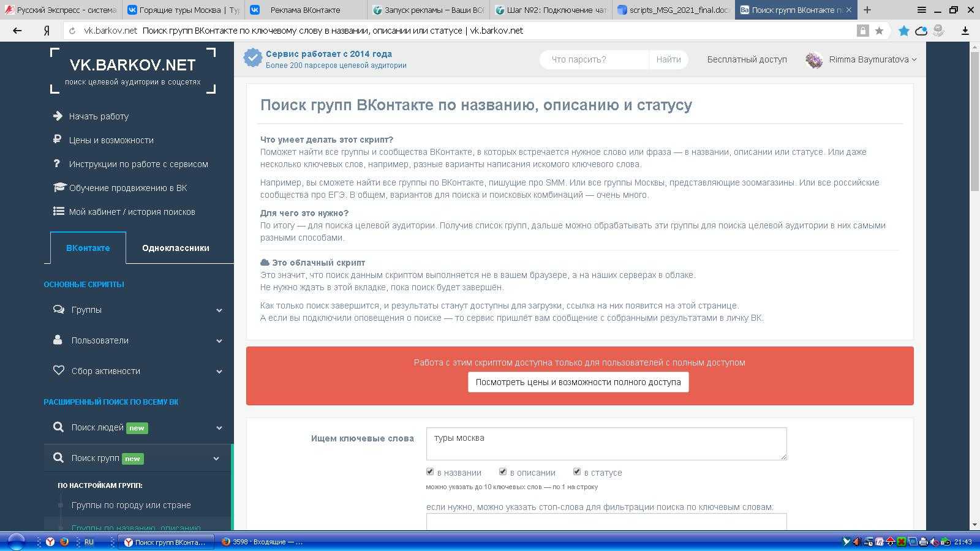The width and height of the screenshot is (980, 551).
Task: Open the RU language indicator
Action: (x=89, y=542)
